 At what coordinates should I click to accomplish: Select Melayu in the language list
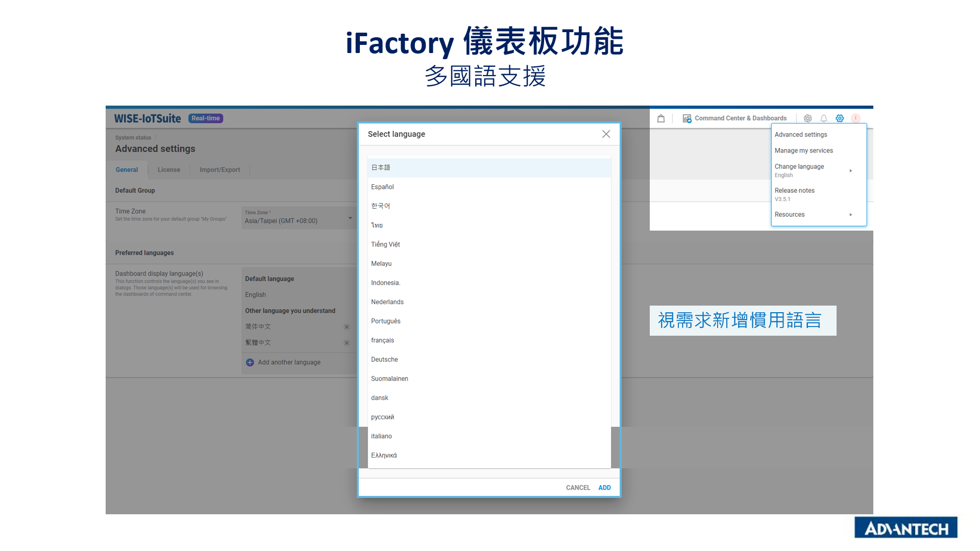point(489,264)
